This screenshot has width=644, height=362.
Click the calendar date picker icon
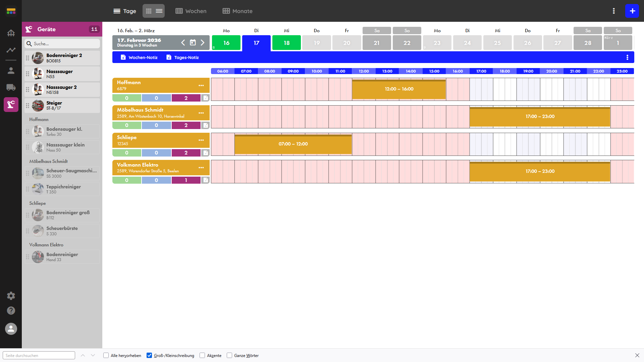(x=193, y=43)
